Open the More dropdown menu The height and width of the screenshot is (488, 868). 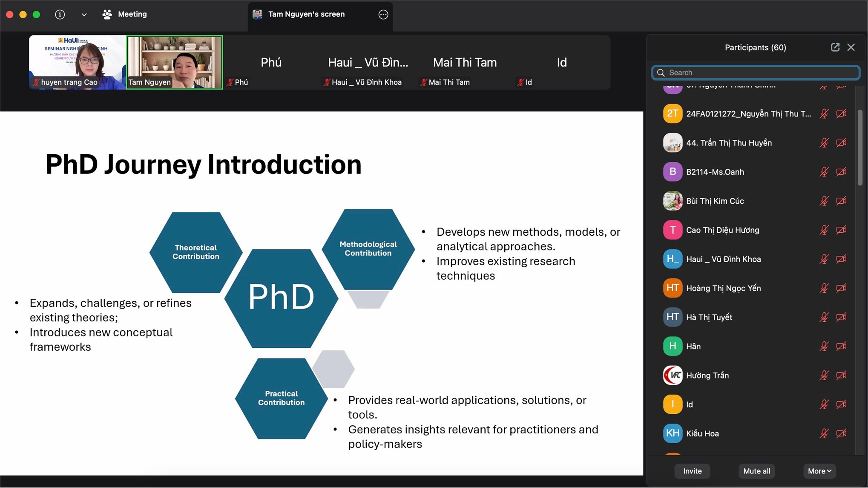coord(819,471)
